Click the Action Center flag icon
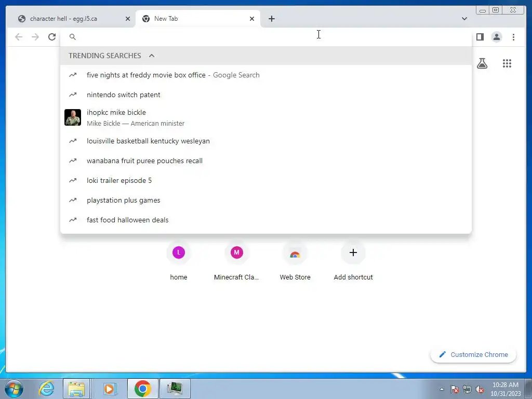The height and width of the screenshot is (399, 532). [x=455, y=389]
